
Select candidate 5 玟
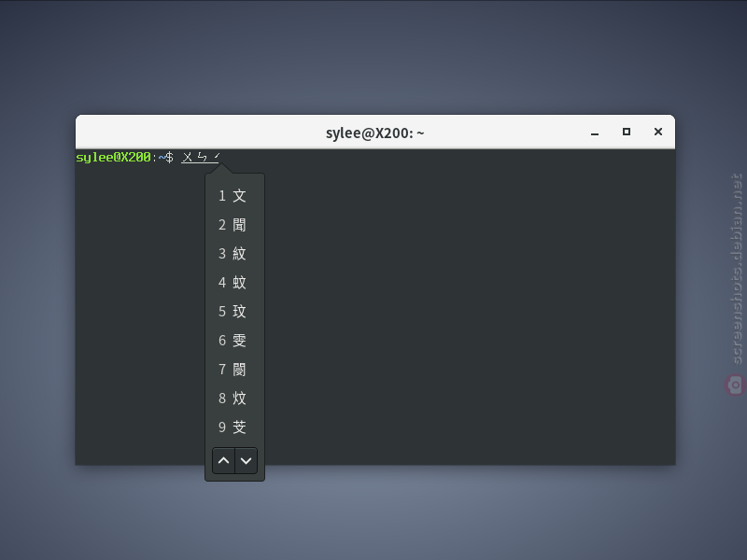click(234, 312)
